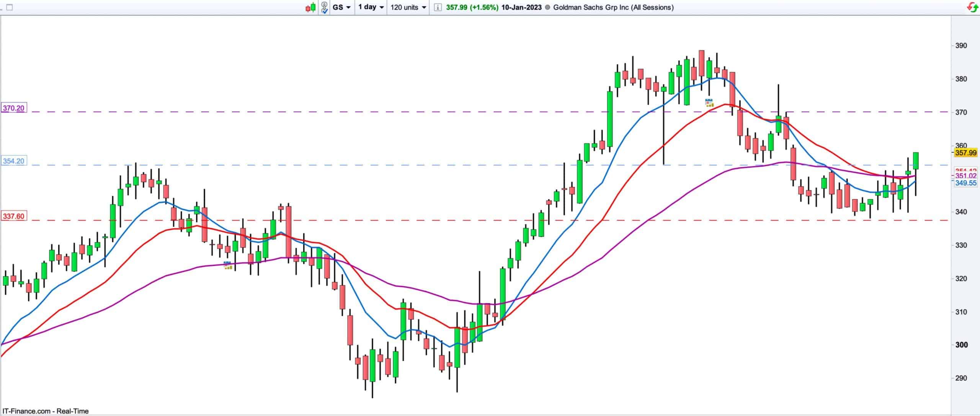This screenshot has height=416, width=980.
Task: Select the 337.60 red level label
Action: coord(13,216)
